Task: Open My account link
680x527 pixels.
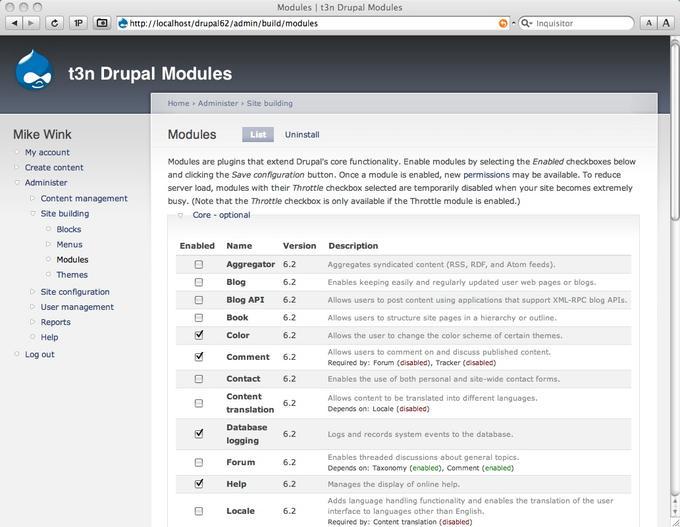Action: pos(47,152)
